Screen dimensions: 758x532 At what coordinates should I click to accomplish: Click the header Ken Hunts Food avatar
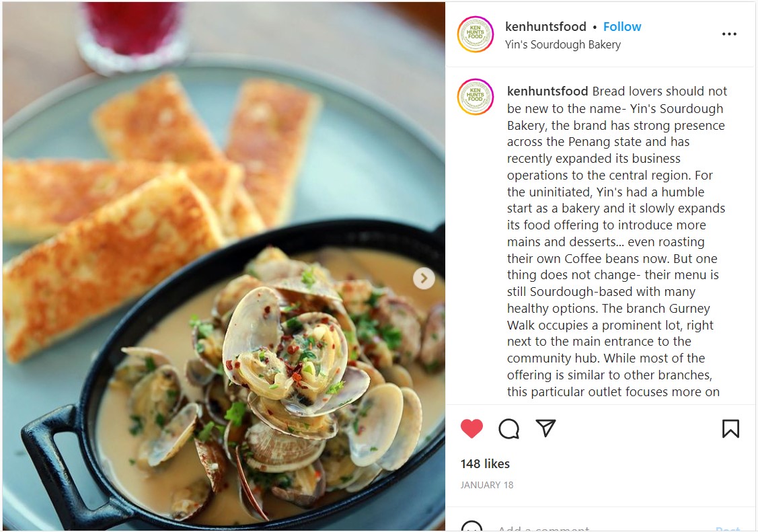pos(476,34)
